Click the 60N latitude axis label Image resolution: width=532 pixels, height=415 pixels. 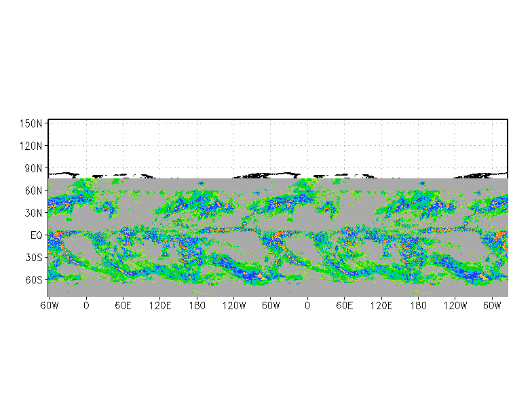point(33,191)
